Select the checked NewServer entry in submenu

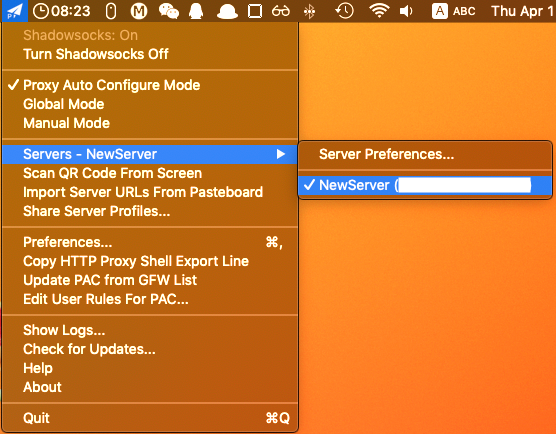tap(425, 185)
